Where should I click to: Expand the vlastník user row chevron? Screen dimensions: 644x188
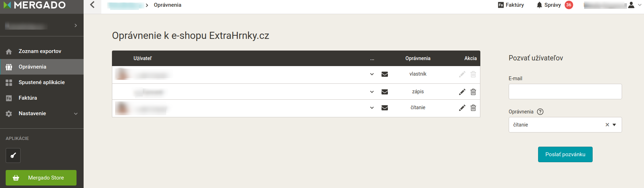(x=372, y=74)
